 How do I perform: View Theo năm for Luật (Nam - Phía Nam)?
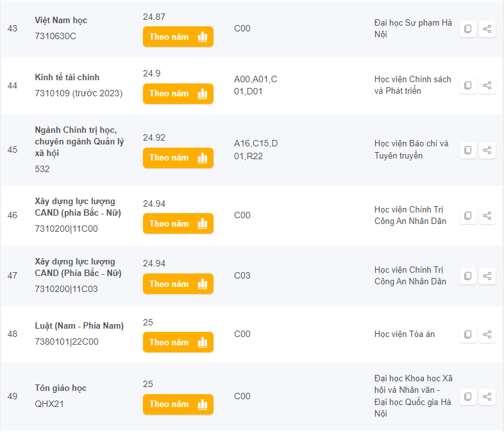coord(178,342)
